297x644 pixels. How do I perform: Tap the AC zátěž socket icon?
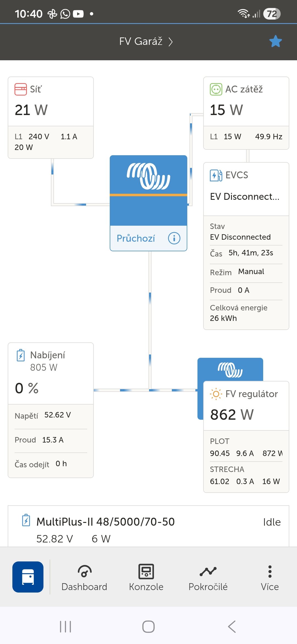216,89
